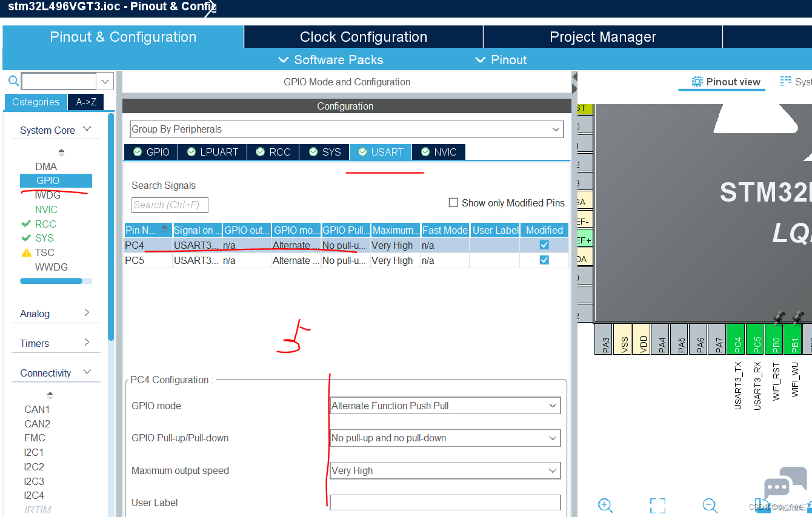Viewport: 812px width, 517px height.
Task: Open the Maximum output speed dropdown
Action: [x=445, y=470]
